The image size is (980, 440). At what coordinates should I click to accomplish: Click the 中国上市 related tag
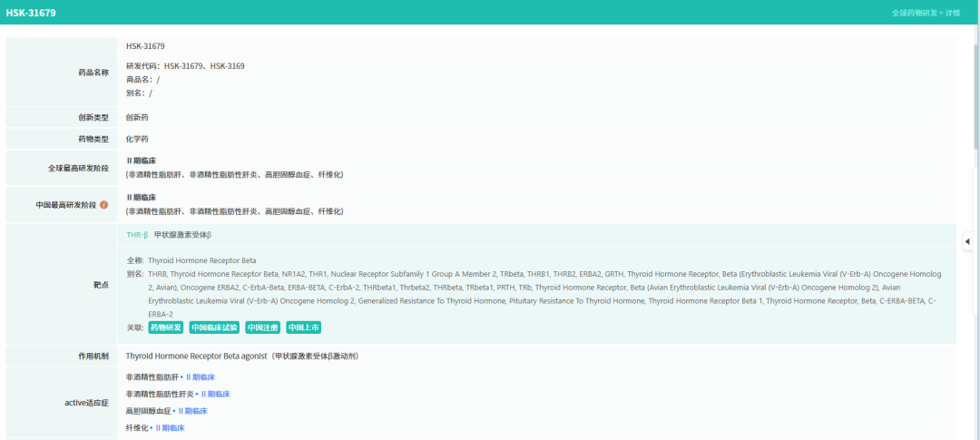pos(303,328)
